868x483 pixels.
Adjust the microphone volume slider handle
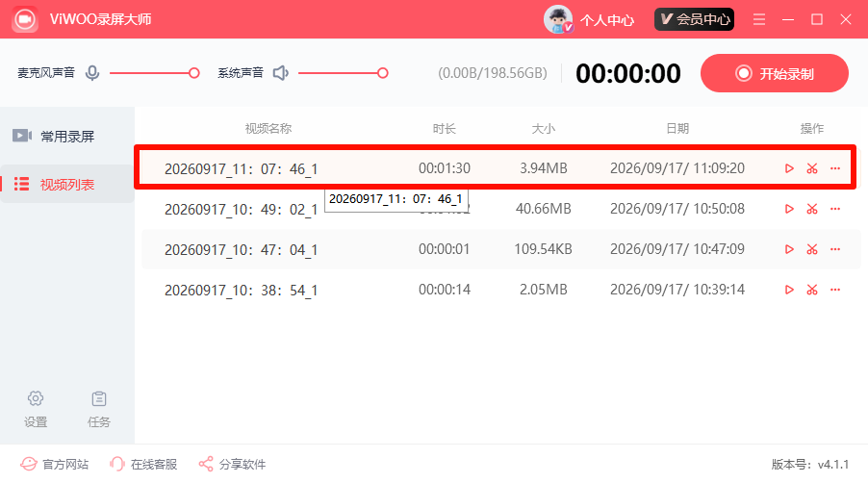pos(193,73)
